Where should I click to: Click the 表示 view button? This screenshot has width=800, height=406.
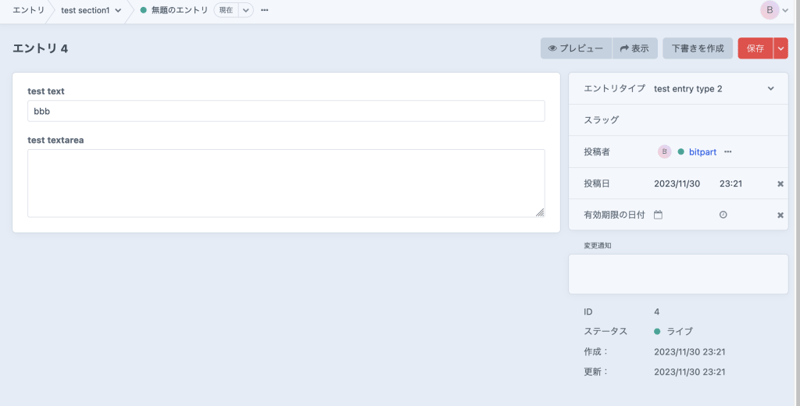[x=634, y=48]
